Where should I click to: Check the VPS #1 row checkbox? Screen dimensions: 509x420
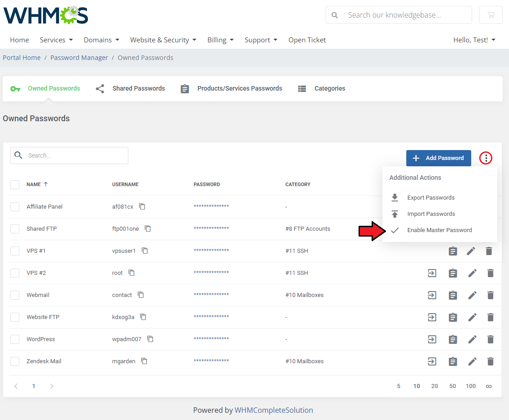15,251
